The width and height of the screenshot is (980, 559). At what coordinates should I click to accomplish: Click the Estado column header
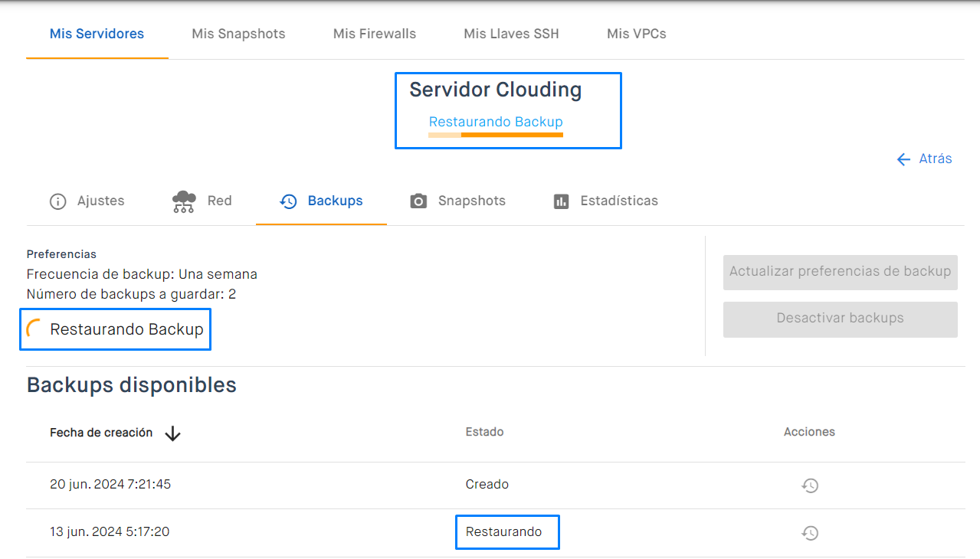(485, 432)
